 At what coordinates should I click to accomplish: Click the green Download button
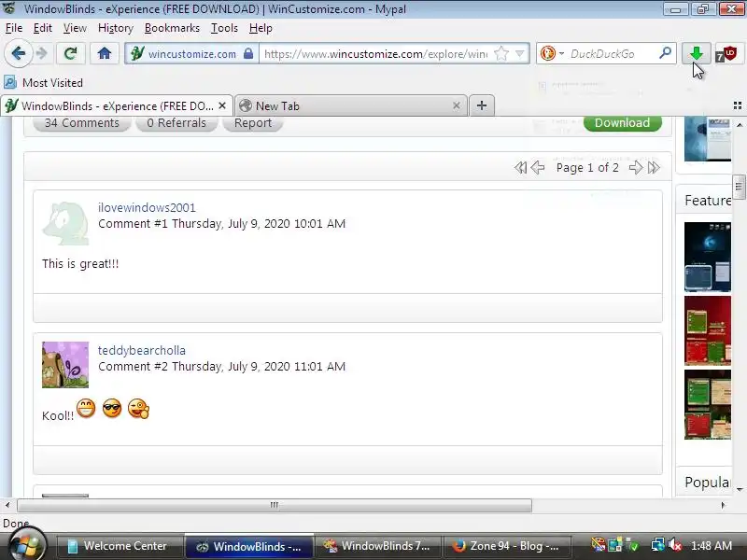pos(622,123)
